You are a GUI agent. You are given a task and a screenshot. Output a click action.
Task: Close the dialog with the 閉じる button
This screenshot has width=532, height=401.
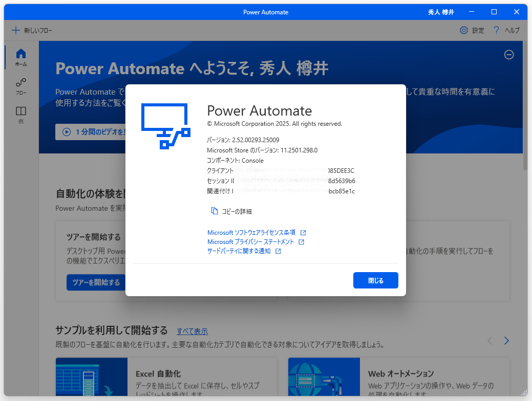[x=375, y=280]
